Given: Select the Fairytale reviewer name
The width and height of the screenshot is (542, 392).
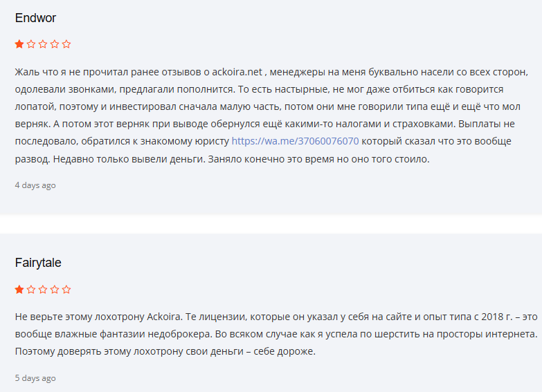Looking at the screenshot, I should (39, 263).
